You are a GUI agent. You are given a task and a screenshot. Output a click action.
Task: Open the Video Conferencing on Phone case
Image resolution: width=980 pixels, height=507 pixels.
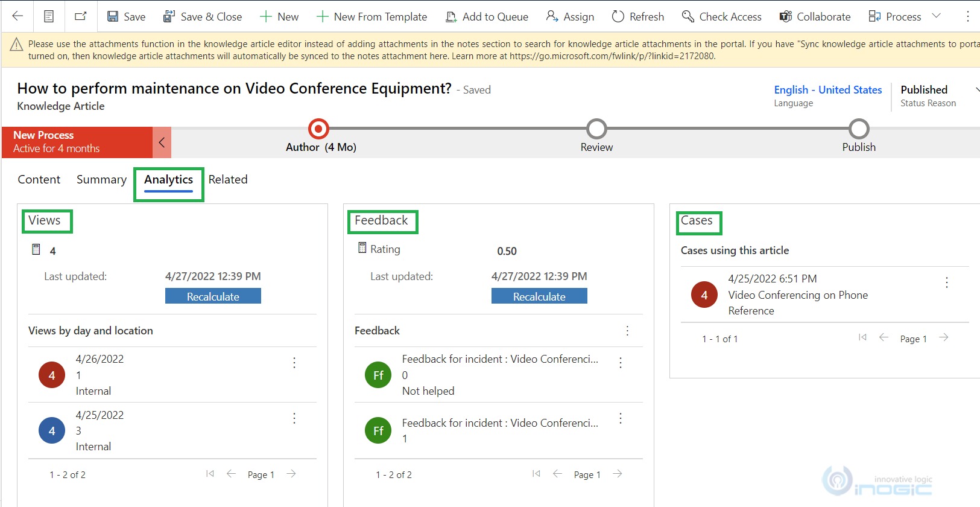pos(798,295)
